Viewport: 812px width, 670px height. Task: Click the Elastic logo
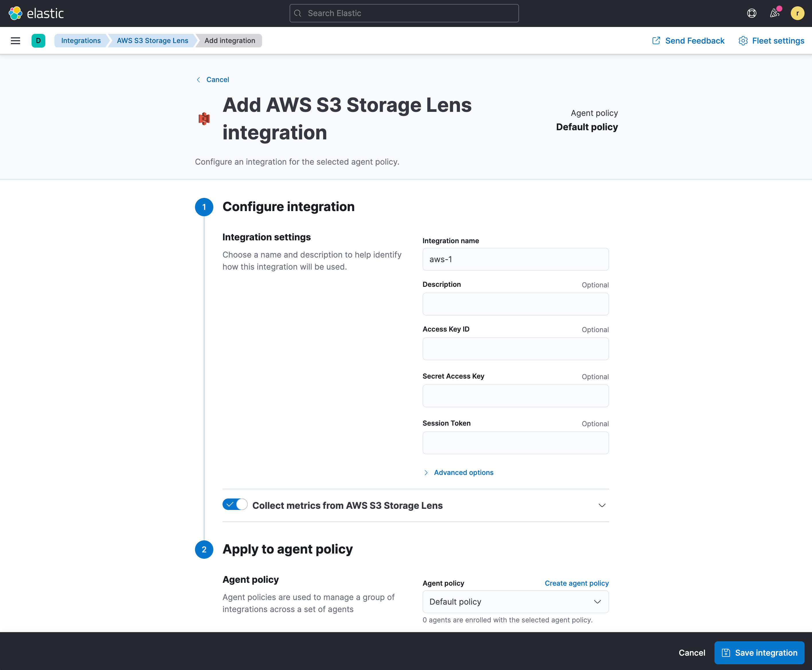36,13
